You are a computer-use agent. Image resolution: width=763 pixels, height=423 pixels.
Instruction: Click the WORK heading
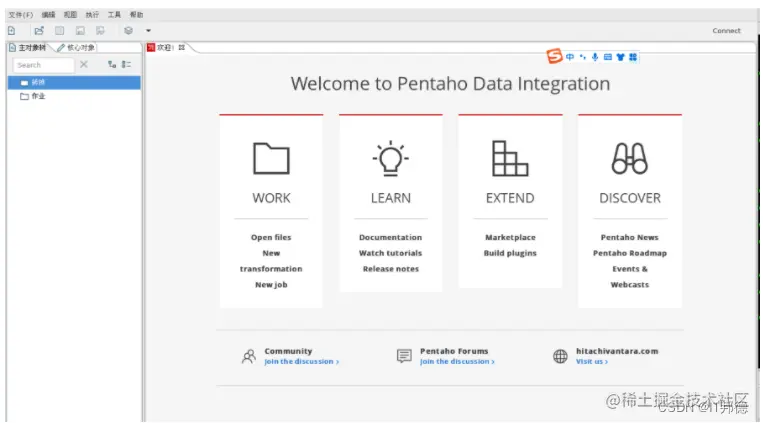point(271,198)
